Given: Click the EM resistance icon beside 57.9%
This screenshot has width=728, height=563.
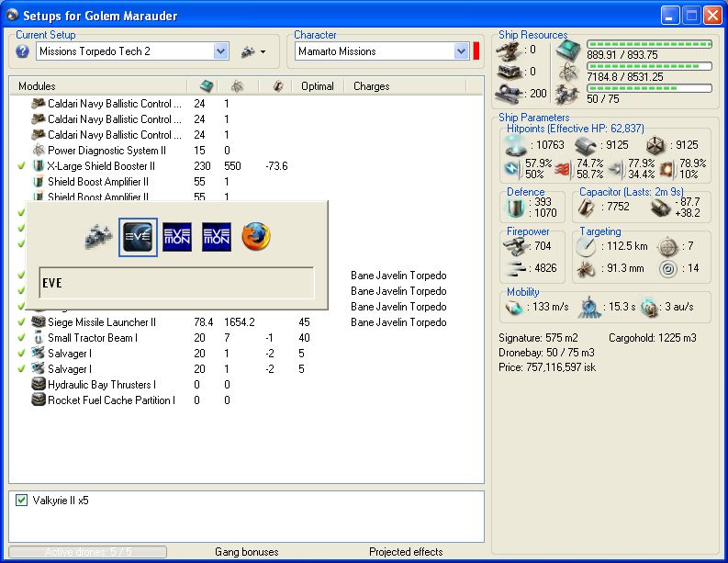Looking at the screenshot, I should [512, 169].
